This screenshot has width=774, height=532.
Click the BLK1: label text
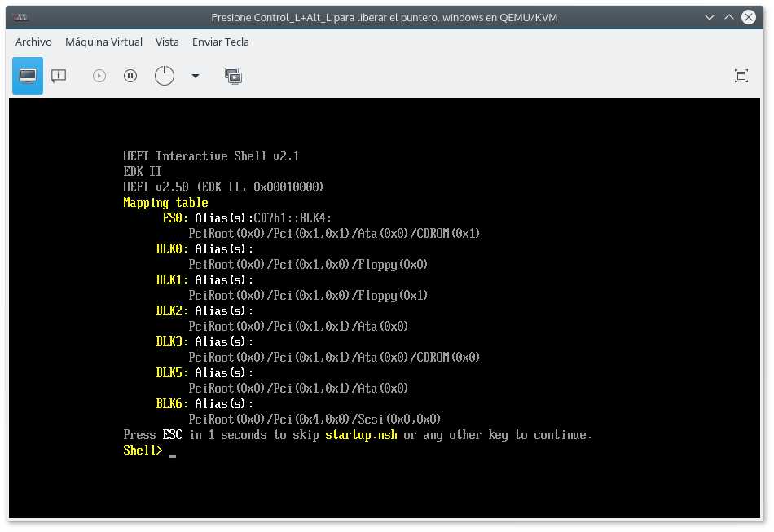[x=172, y=279]
